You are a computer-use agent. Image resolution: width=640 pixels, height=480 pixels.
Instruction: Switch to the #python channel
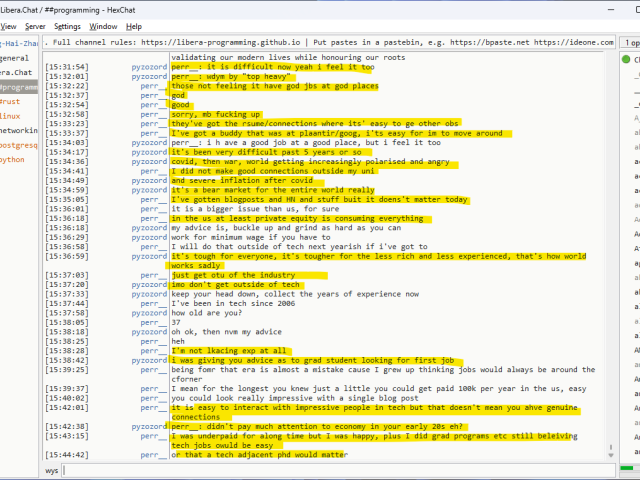pyautogui.click(x=13, y=159)
